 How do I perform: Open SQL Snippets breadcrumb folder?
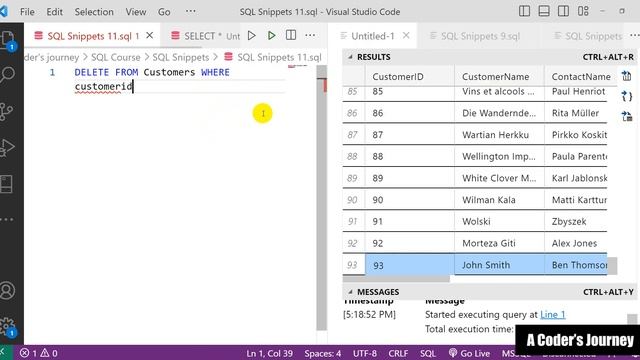(180, 57)
